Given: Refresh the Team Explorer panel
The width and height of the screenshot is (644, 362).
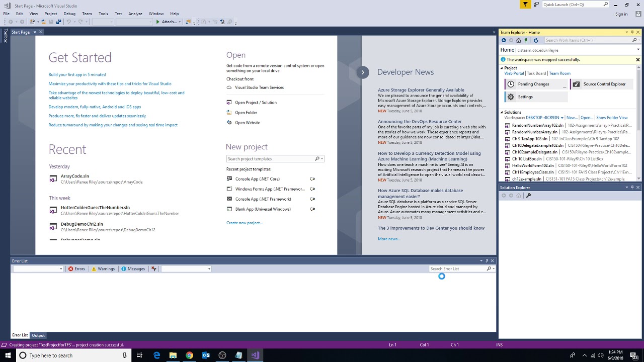Looking at the screenshot, I should pyautogui.click(x=536, y=40).
